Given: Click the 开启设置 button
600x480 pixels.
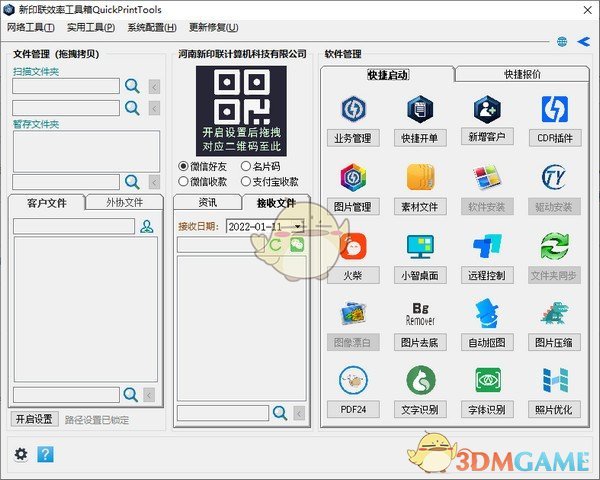Looking at the screenshot, I should (34, 419).
